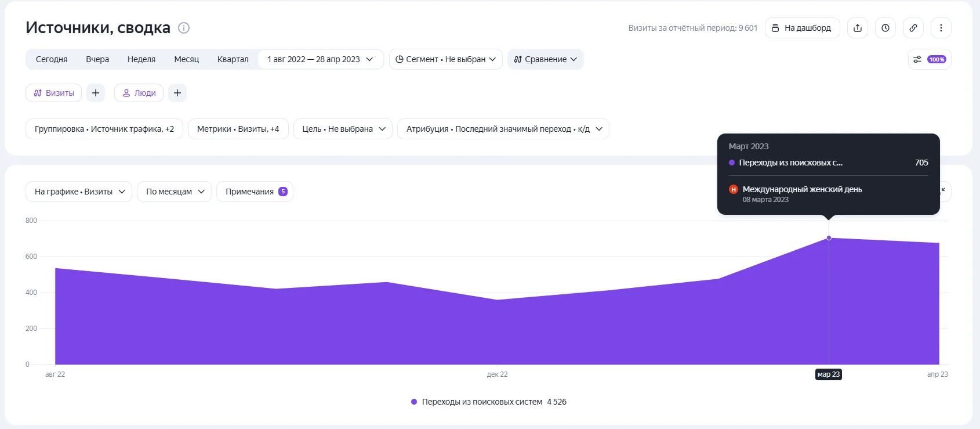This screenshot has width=980, height=429.
Task: Switch period to Месяц
Action: point(187,59)
